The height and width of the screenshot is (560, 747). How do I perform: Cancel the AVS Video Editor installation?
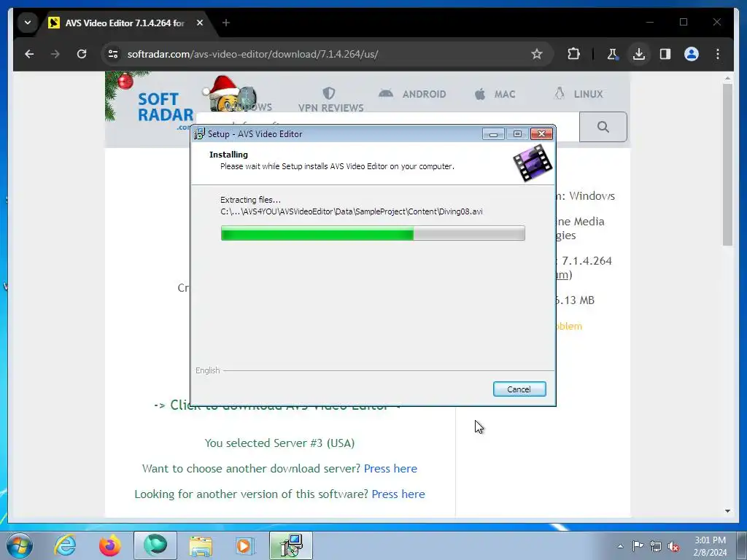519,389
